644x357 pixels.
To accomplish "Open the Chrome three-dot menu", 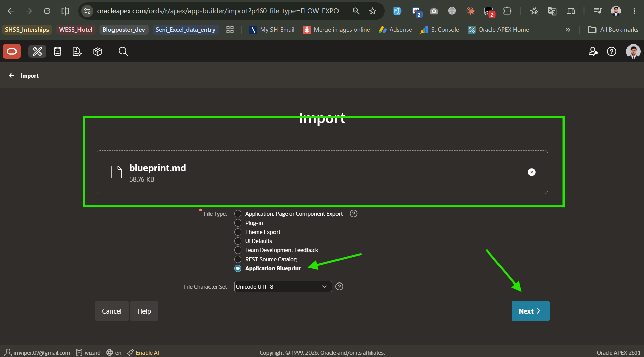I will coord(634,11).
